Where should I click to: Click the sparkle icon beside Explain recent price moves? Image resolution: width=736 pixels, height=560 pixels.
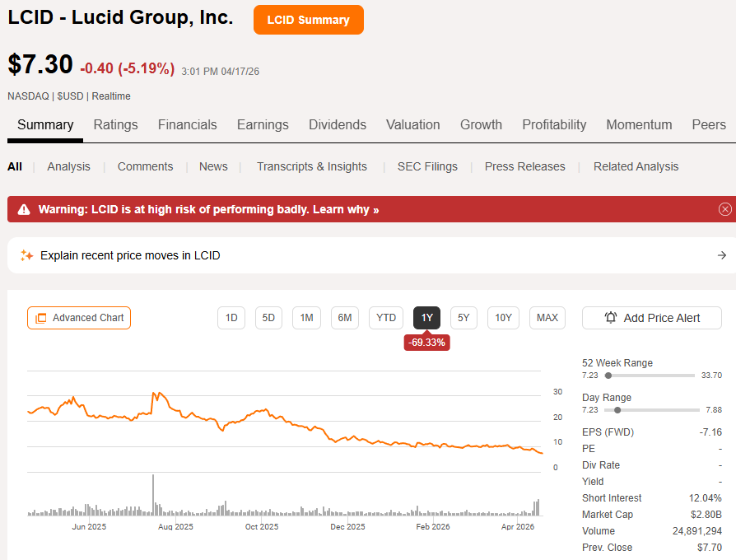[26, 255]
